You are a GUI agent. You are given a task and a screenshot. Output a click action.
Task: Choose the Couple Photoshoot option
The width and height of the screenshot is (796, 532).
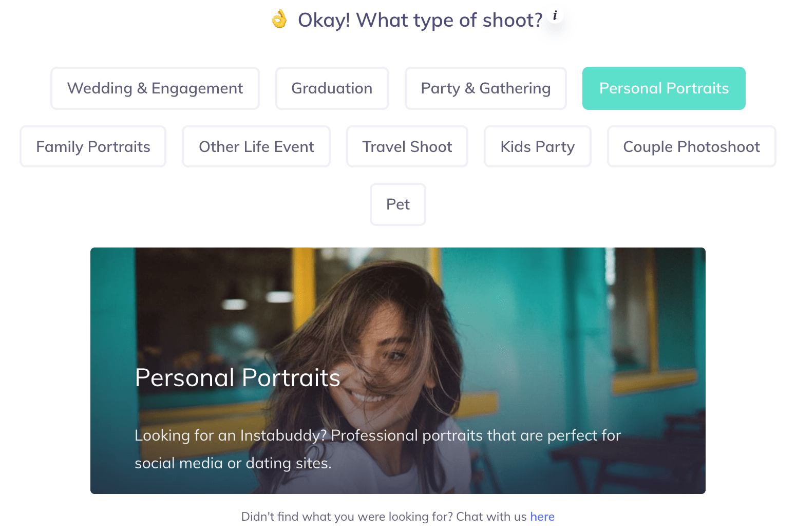691,147
